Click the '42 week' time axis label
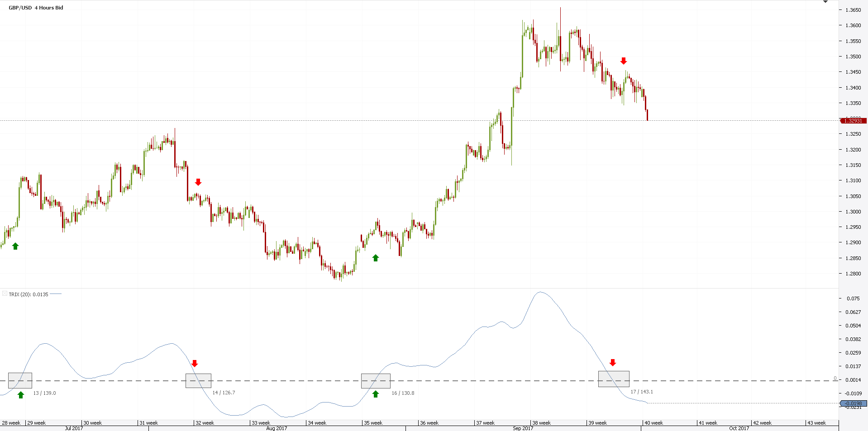The image size is (868, 431). (x=762, y=423)
